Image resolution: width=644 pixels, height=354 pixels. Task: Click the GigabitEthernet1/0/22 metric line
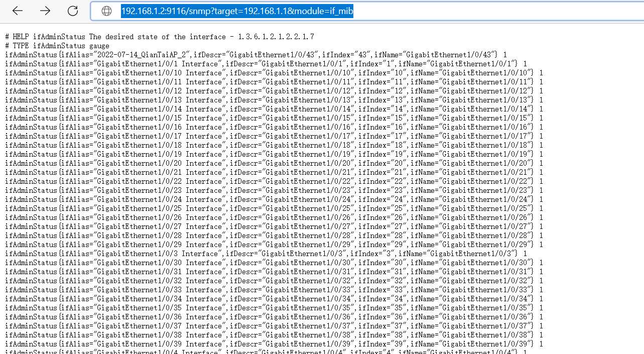pyautogui.click(x=274, y=181)
